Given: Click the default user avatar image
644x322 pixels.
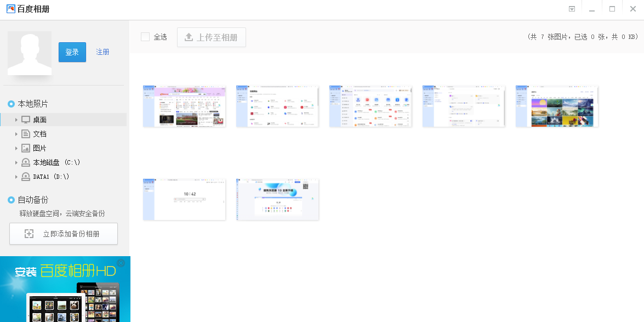Looking at the screenshot, I should 30,53.
